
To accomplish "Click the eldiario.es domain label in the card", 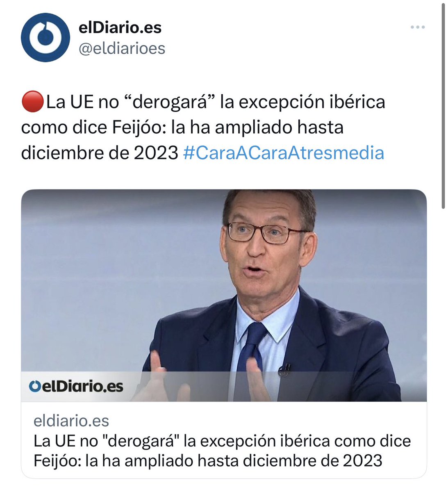I will (71, 421).
